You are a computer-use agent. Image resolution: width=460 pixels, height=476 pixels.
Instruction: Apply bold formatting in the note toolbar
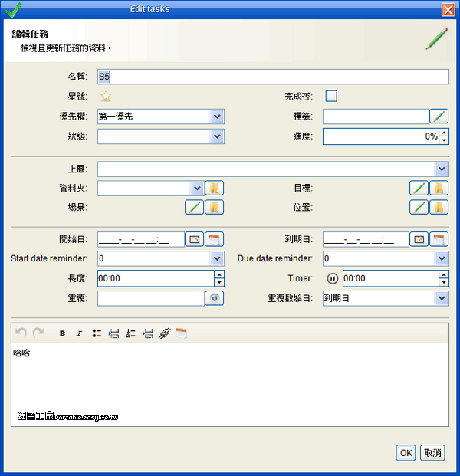point(62,333)
